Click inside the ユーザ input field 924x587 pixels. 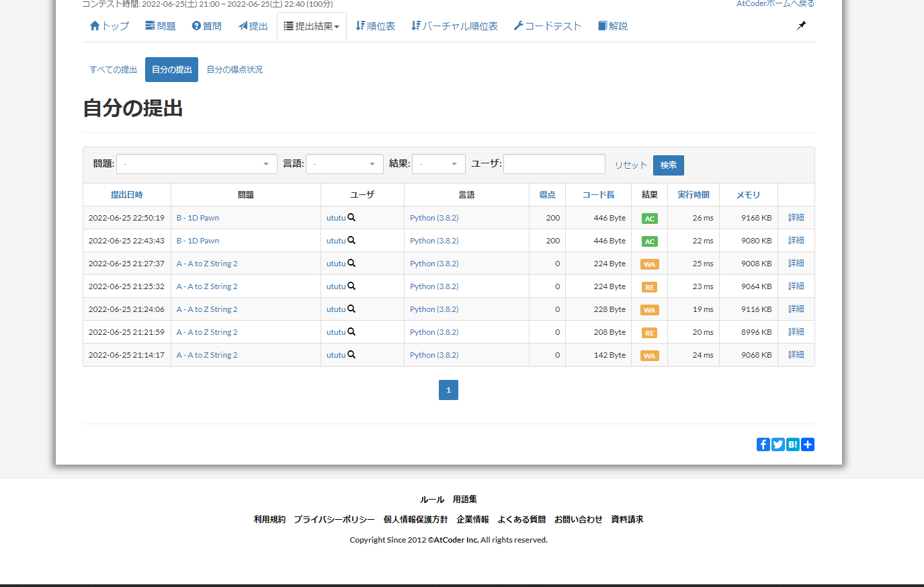click(x=554, y=163)
